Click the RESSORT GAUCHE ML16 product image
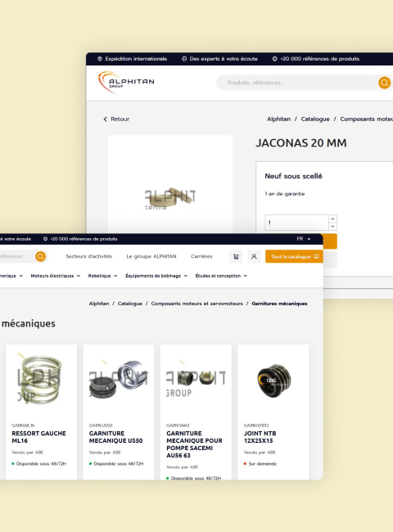393x532 pixels. pos(41,379)
